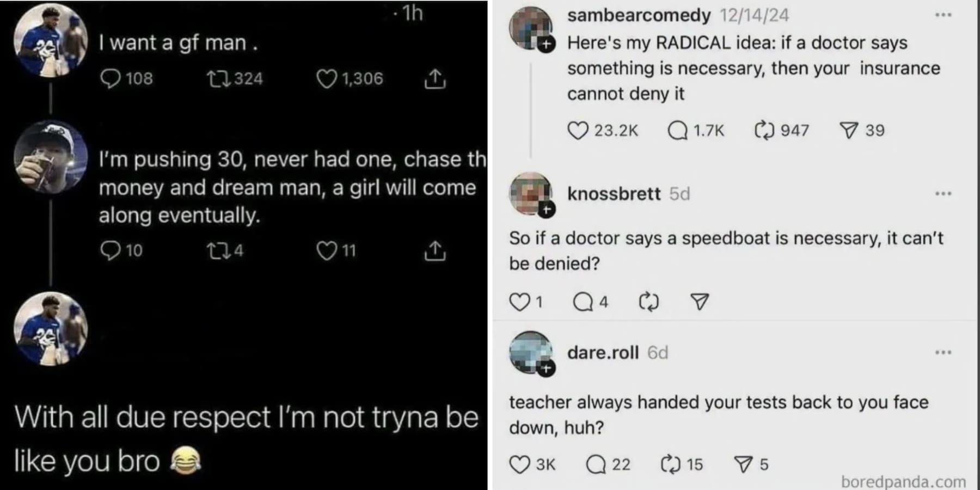Open comments on sambearcomedy's post
Viewport: 980px width, 490px height.
point(677,131)
